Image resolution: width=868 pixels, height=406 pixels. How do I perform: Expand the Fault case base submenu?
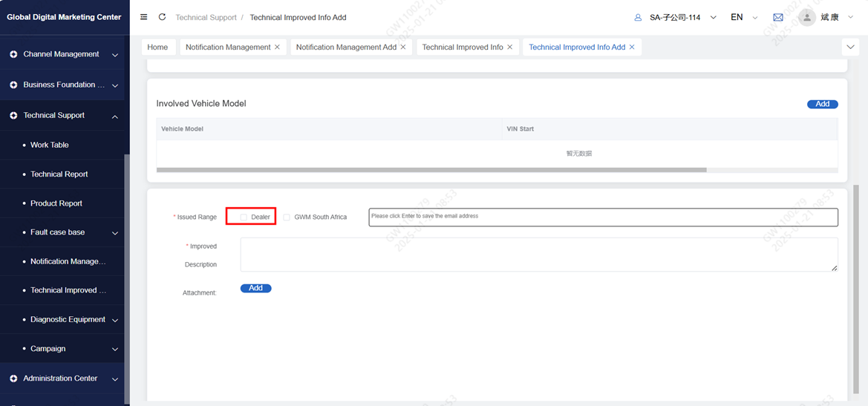pos(114,233)
